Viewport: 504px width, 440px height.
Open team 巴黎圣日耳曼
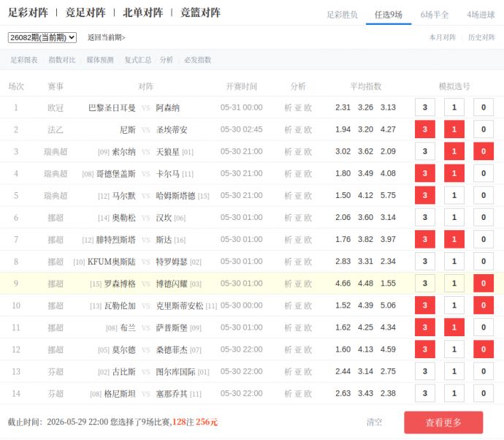[112, 107]
